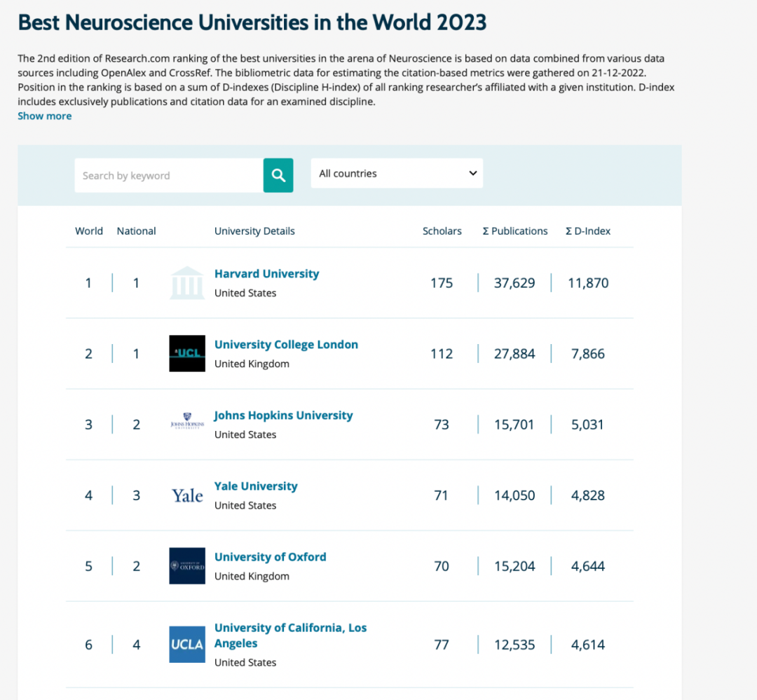757x700 pixels.
Task: Click Oxford's D-Index value 4,644
Action: (588, 565)
